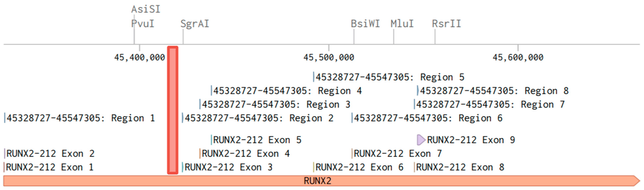
Task: Click the PvuI enzyme site label
Action: pos(143,24)
